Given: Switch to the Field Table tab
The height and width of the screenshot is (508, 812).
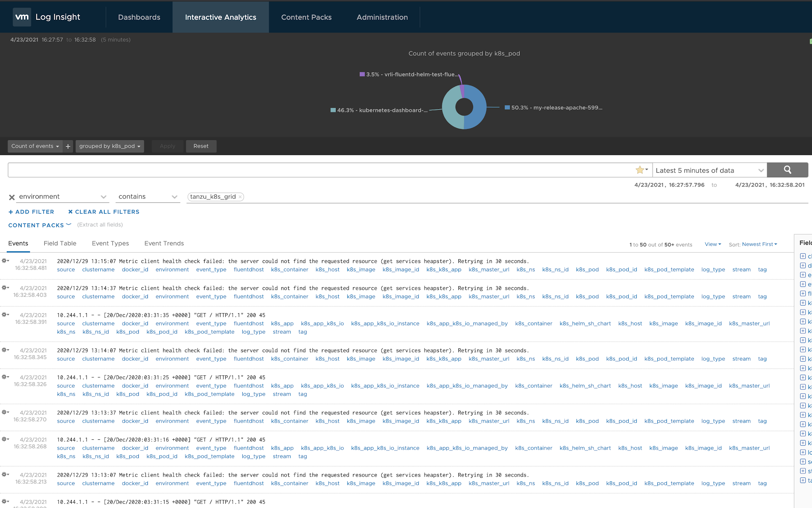Looking at the screenshot, I should [60, 244].
